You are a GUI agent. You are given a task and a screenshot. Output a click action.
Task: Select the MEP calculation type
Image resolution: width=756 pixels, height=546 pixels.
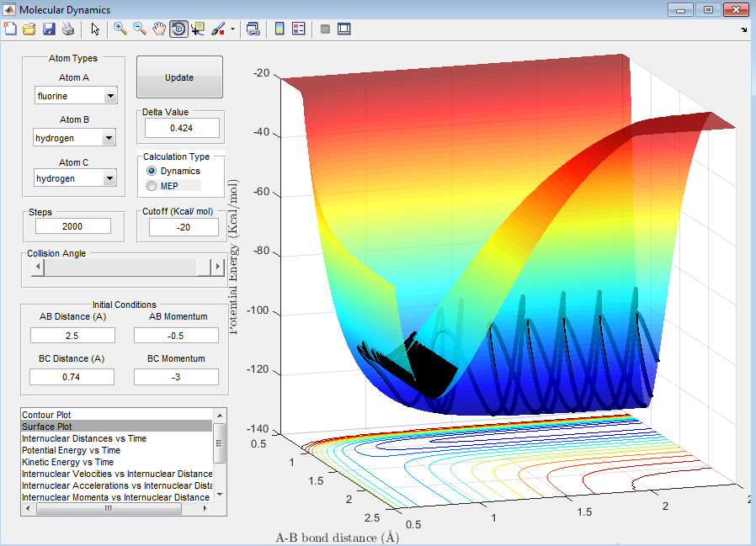coord(152,186)
